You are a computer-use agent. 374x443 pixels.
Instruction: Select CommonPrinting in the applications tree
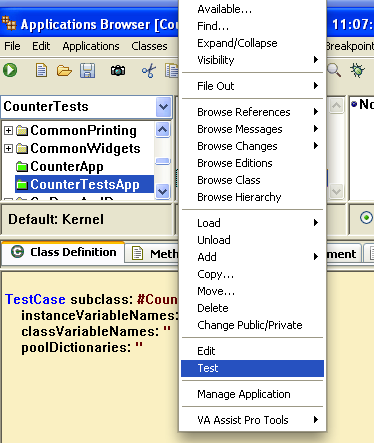[83, 130]
